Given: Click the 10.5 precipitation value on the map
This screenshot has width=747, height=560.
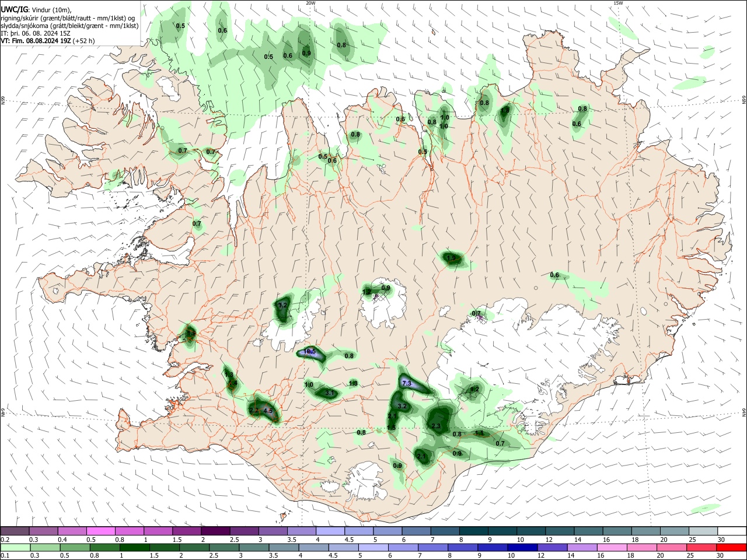Looking at the screenshot, I should (x=309, y=352).
